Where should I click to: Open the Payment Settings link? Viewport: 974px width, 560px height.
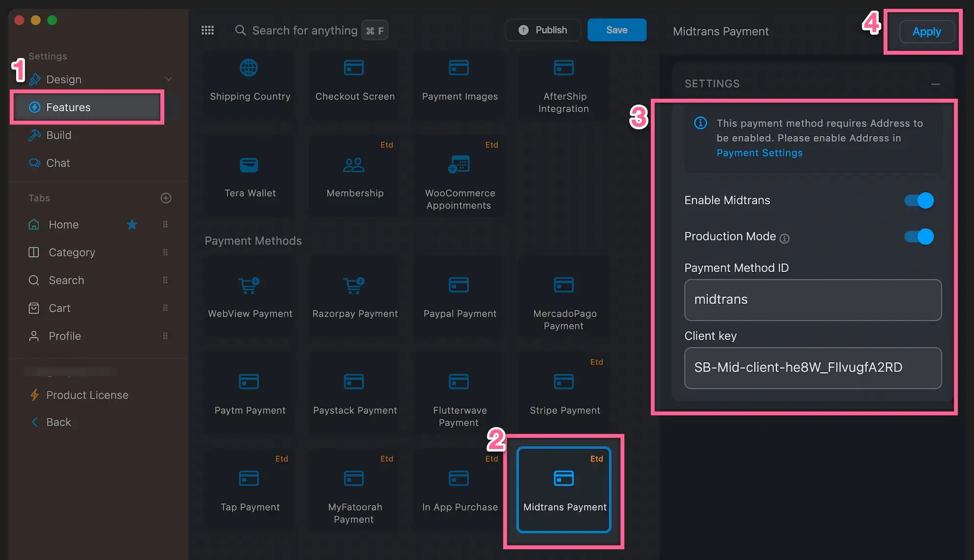coord(759,153)
